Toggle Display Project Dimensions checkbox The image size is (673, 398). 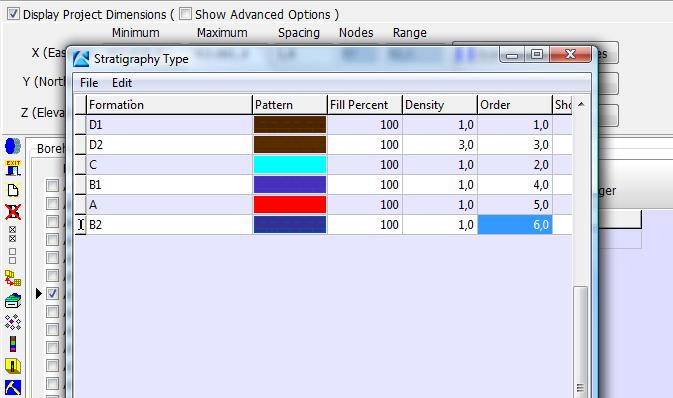coord(13,14)
